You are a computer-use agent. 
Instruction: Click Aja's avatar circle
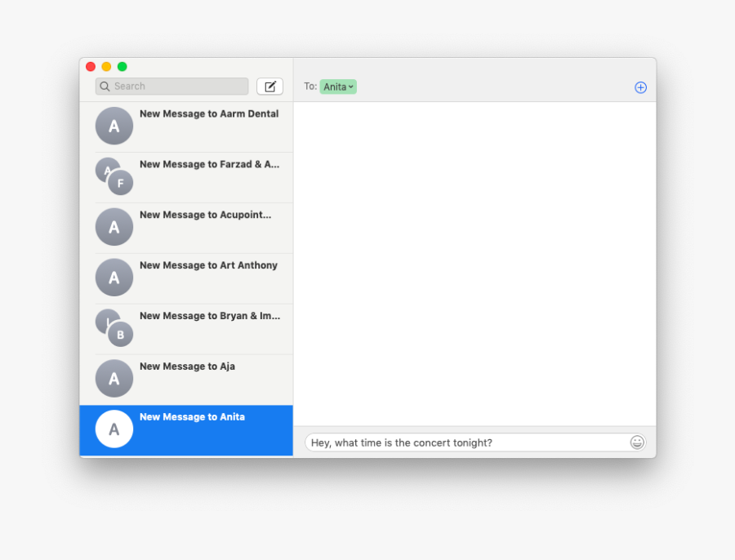tap(114, 378)
